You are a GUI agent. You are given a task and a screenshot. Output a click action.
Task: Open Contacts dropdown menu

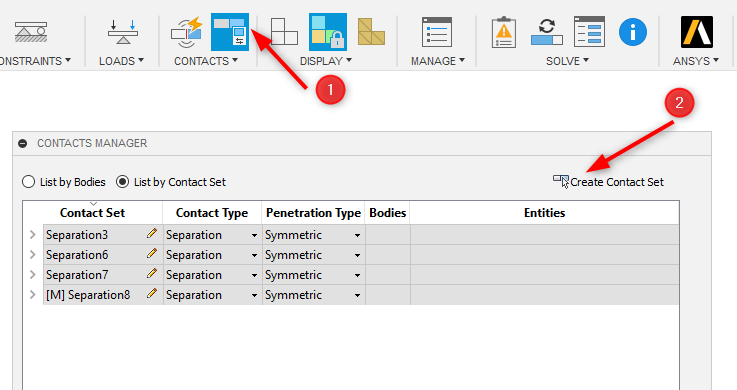point(206,61)
